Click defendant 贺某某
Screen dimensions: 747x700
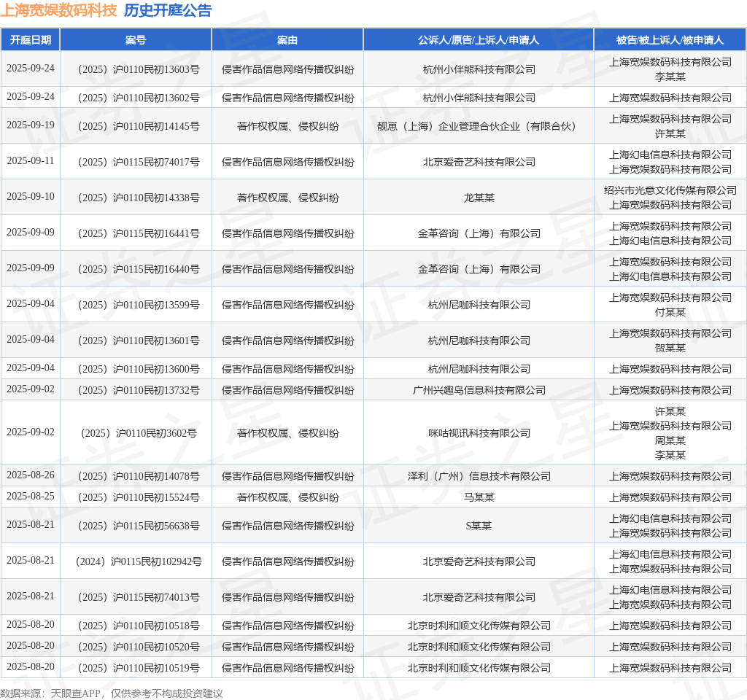(x=670, y=348)
